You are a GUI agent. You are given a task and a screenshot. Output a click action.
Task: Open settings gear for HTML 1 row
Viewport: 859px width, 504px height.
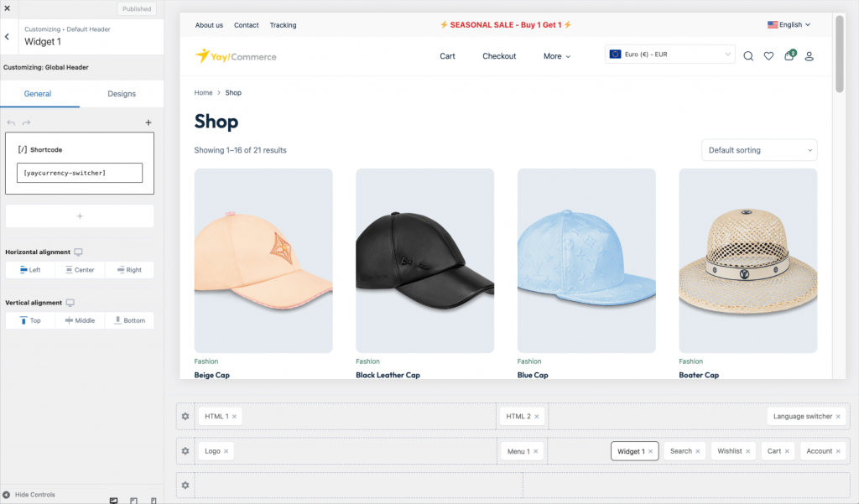(185, 417)
